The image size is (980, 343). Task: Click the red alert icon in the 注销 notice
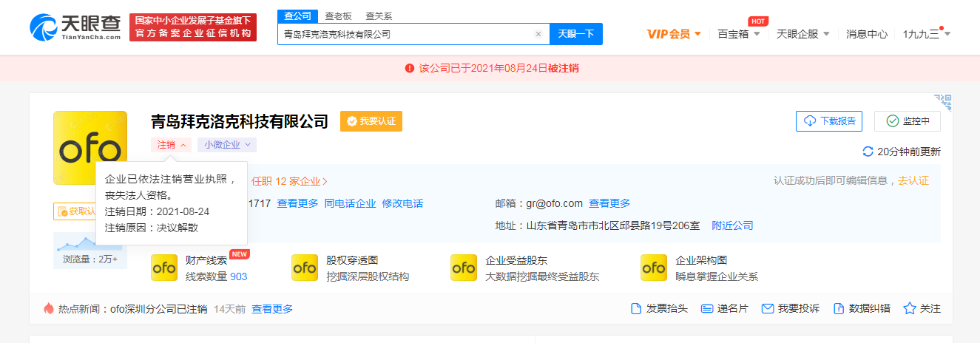click(x=409, y=68)
